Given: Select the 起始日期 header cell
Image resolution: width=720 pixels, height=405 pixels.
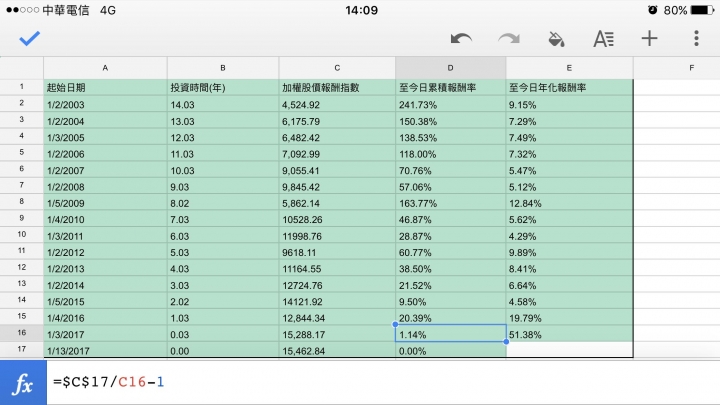Looking at the screenshot, I should coord(105,87).
